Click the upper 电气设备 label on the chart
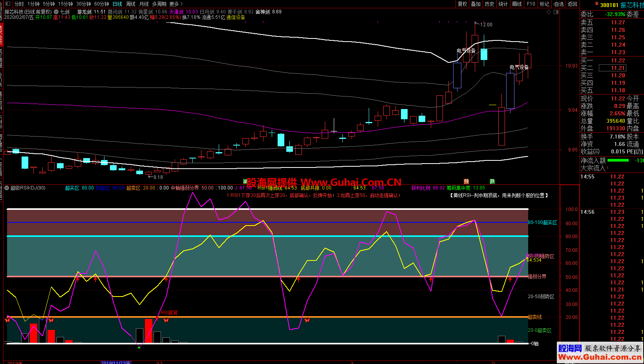 466,51
